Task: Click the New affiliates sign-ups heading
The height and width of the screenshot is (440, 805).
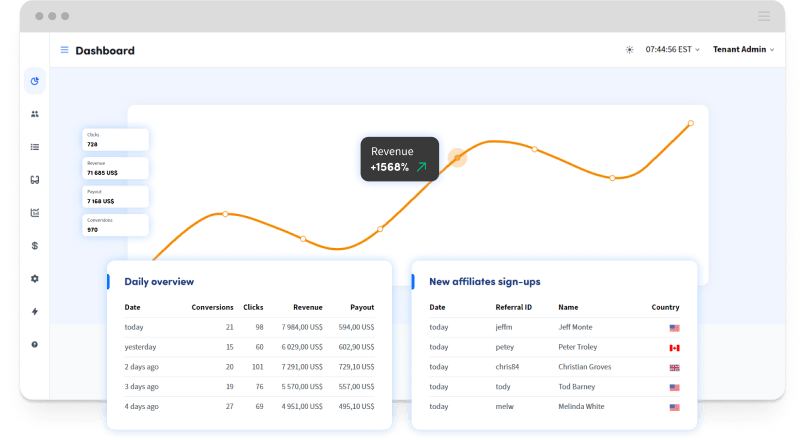Action: (485, 281)
